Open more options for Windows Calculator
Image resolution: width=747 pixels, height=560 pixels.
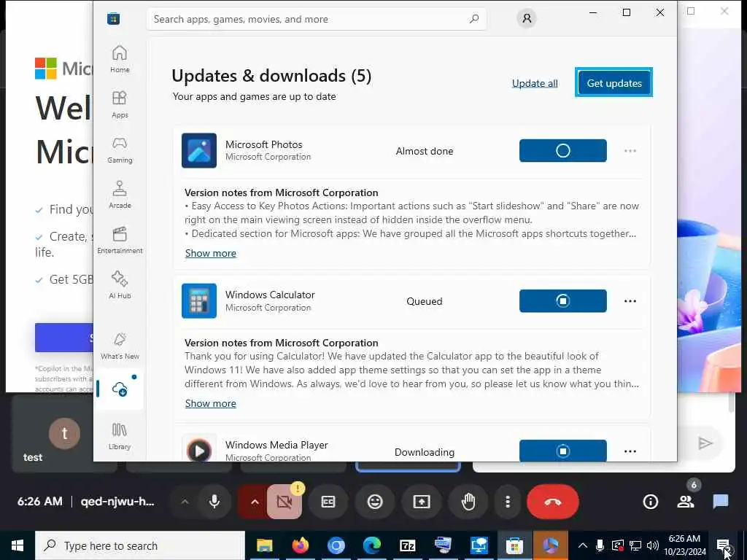630,301
